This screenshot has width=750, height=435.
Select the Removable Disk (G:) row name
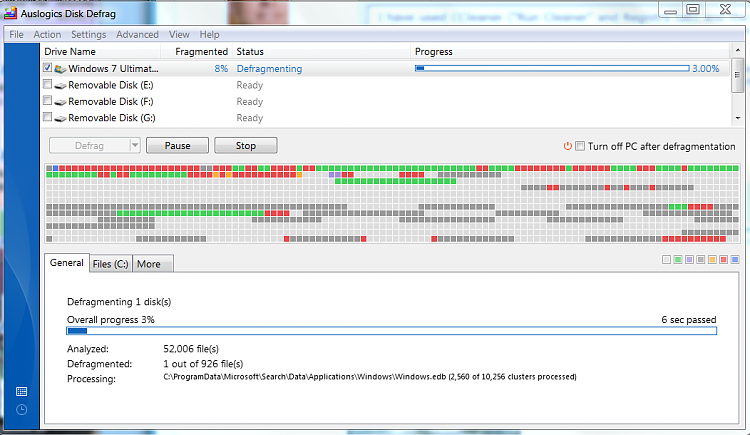(111, 118)
